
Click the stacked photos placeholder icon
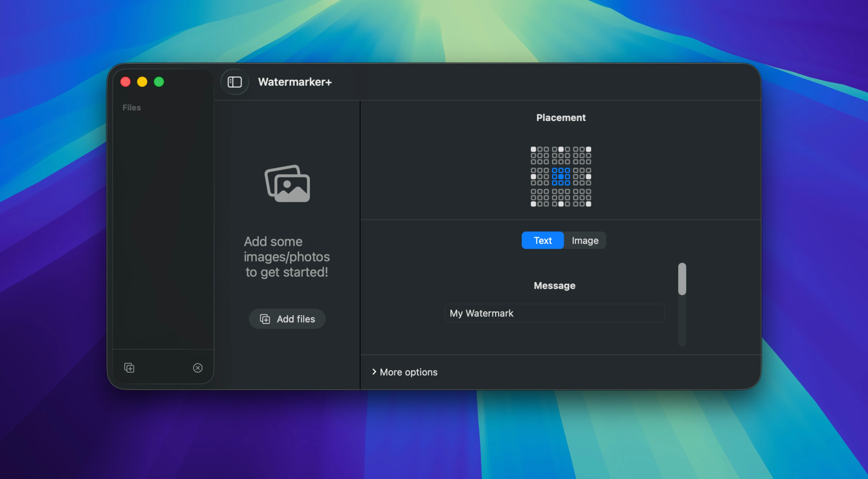click(287, 184)
